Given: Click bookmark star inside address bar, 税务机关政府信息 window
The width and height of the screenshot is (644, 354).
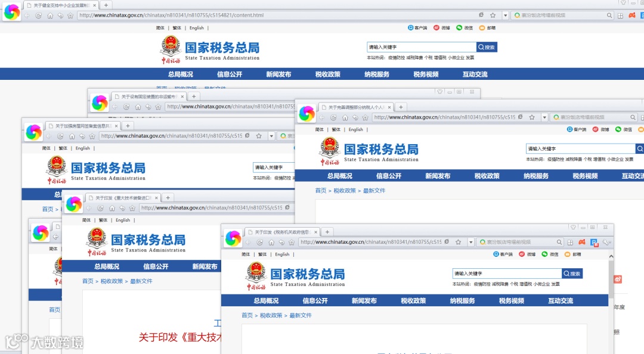Looking at the screenshot, I should pyautogui.click(x=459, y=242).
